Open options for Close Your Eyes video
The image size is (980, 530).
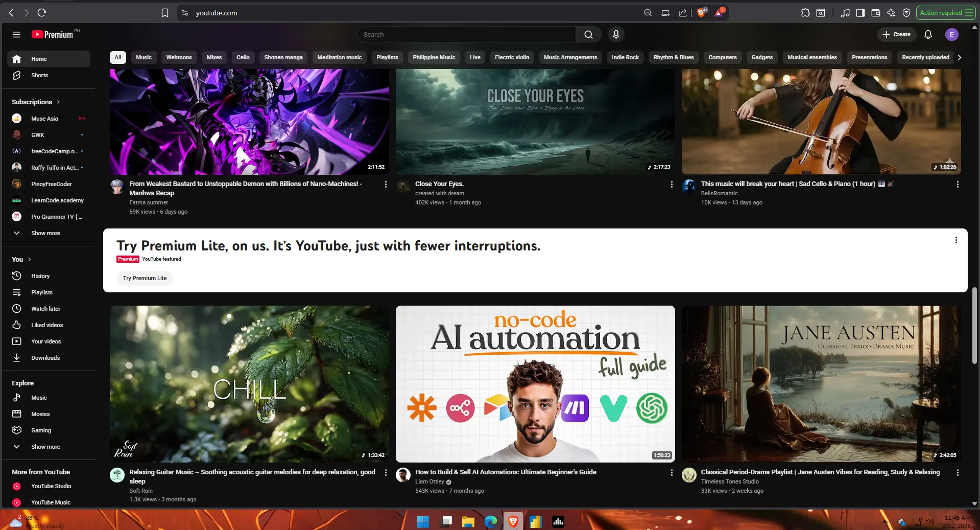672,184
